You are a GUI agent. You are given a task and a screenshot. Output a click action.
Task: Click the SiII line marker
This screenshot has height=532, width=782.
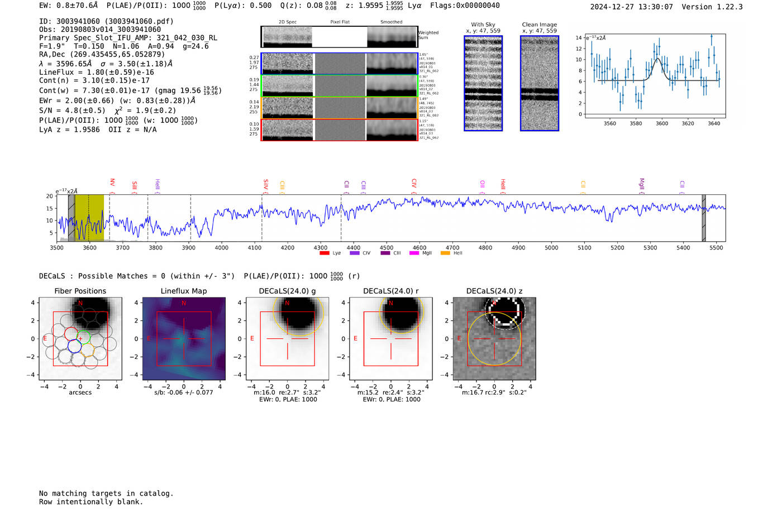[x=135, y=186]
